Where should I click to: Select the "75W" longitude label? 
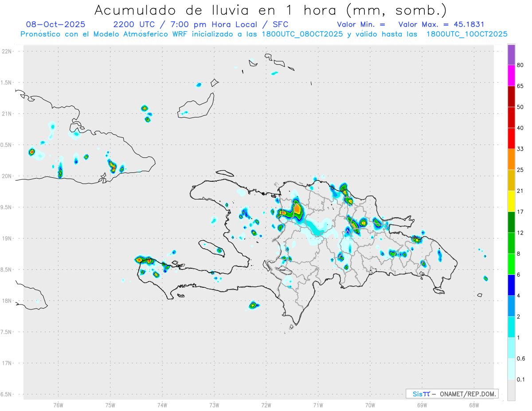tap(110, 405)
